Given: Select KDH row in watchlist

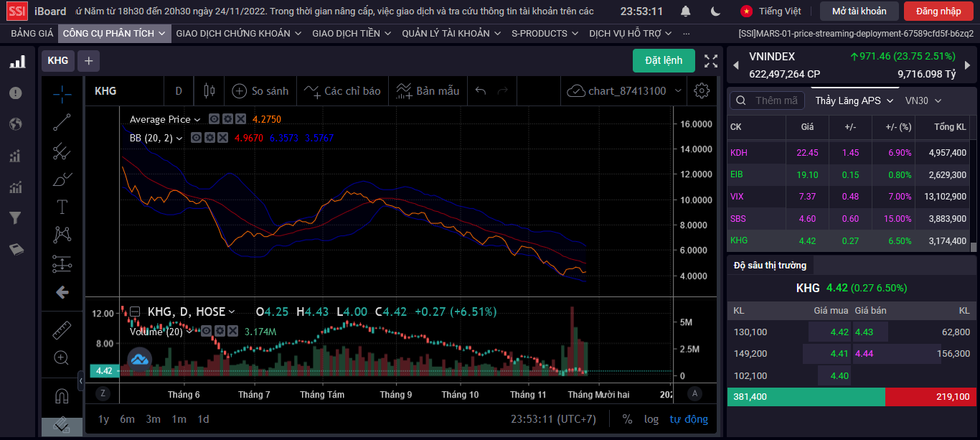Looking at the screenshot, I should (849, 152).
